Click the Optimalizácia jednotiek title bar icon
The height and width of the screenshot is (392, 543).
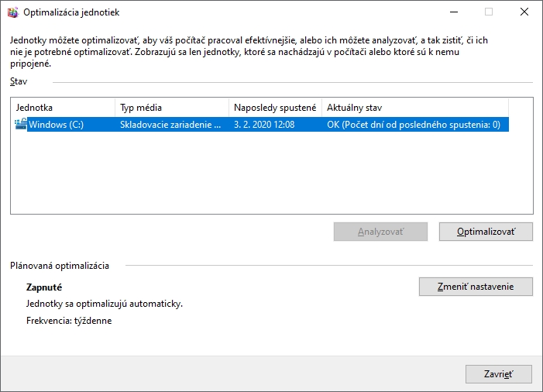pyautogui.click(x=12, y=12)
